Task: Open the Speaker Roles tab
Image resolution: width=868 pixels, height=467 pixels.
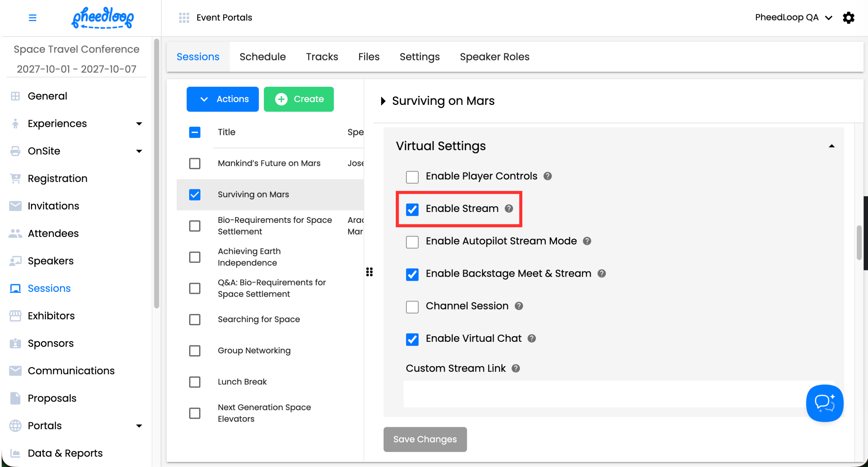Action: coord(494,57)
